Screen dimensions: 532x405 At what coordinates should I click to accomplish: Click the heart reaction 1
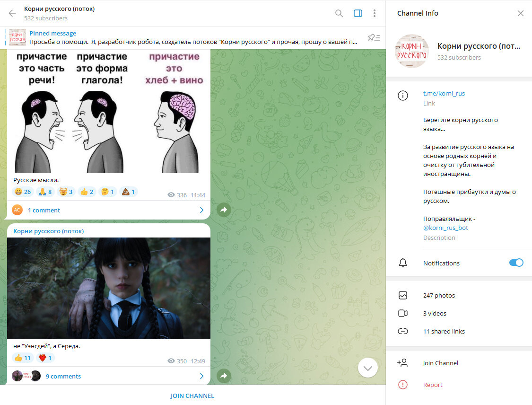point(45,358)
